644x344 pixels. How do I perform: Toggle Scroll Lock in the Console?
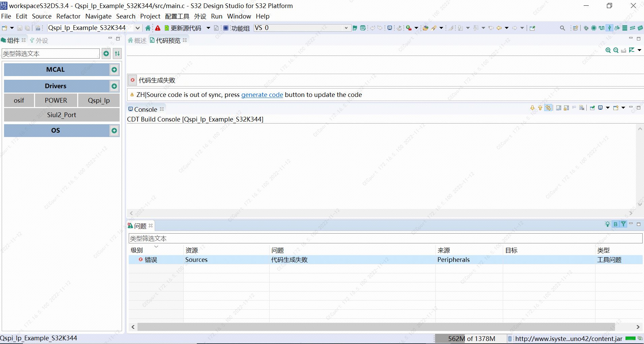pyautogui.click(x=566, y=108)
